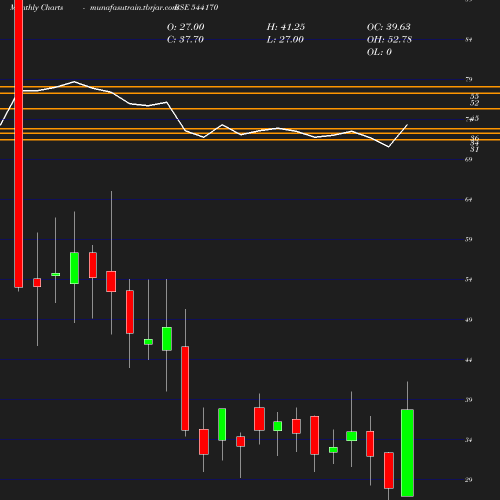This screenshot has width=500, height=500.
Task: Click the tallest green candle, closing near 38
Action: click(407, 453)
